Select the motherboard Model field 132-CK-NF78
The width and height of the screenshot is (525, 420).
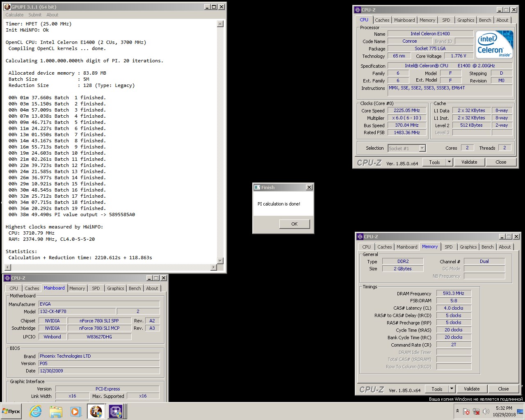[77, 312]
